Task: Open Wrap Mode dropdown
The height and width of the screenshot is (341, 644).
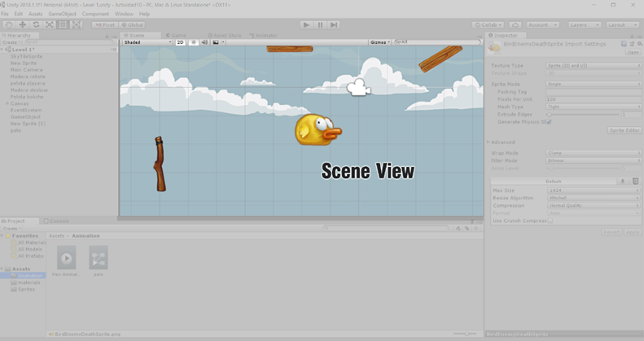Action: 594,153
